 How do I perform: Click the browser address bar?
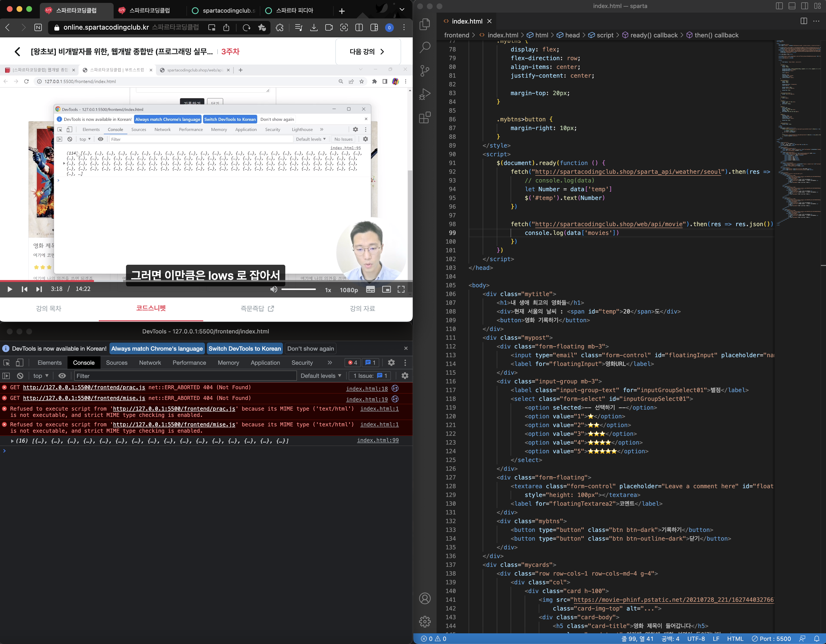tap(159, 28)
